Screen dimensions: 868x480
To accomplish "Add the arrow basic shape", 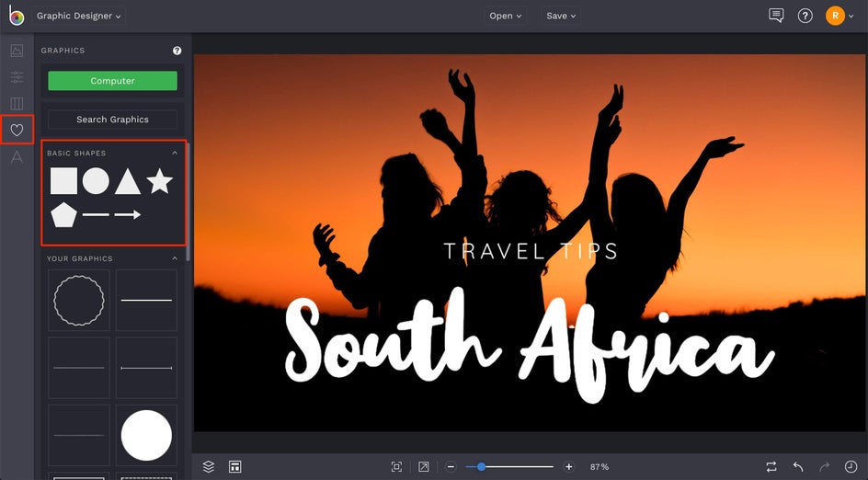I will click(x=128, y=215).
